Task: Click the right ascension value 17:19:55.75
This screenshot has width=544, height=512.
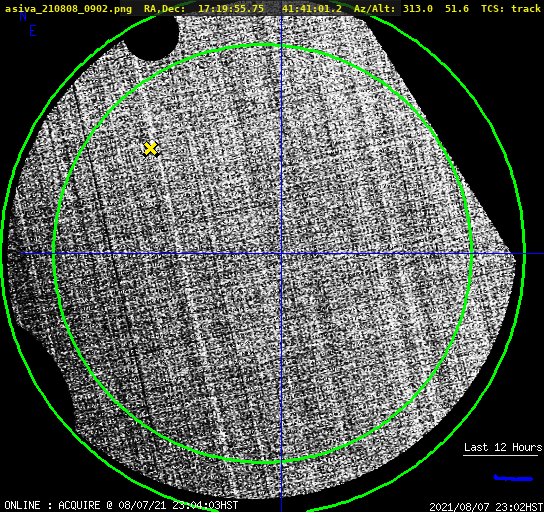Action: click(x=231, y=9)
